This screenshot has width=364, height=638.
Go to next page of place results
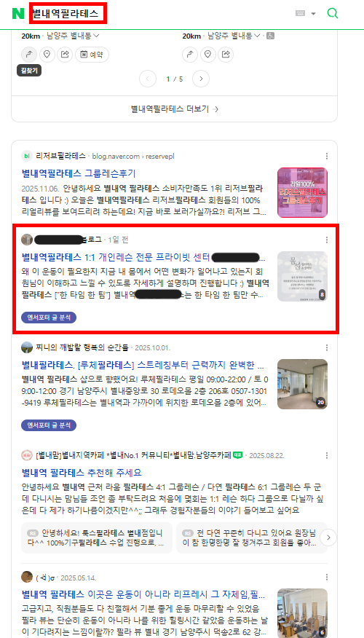(201, 79)
